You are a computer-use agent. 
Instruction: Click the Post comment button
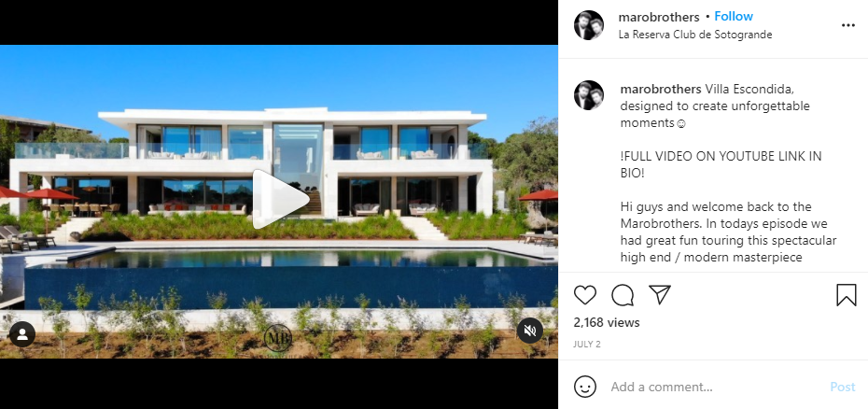[843, 387]
